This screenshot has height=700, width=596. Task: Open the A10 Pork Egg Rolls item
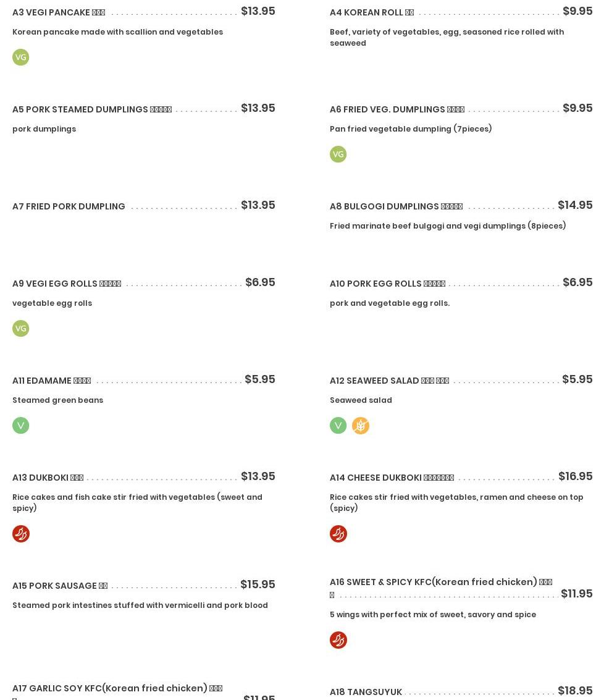[387, 284]
